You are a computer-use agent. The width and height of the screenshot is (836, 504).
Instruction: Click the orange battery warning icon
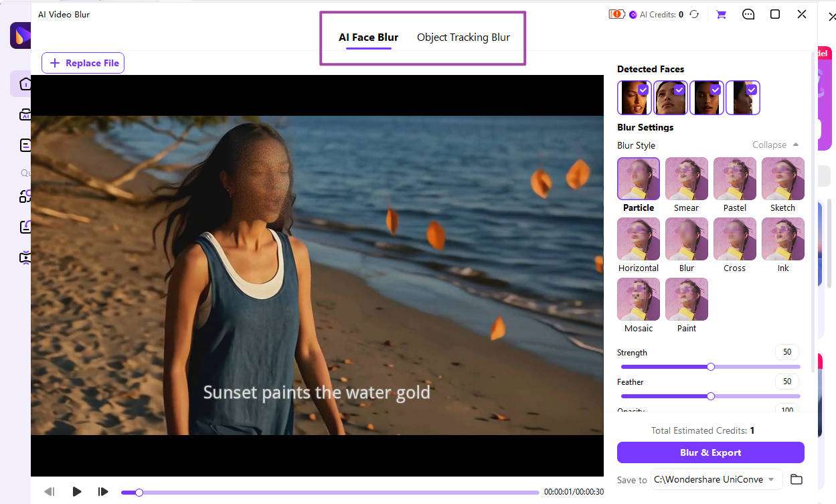pos(616,14)
